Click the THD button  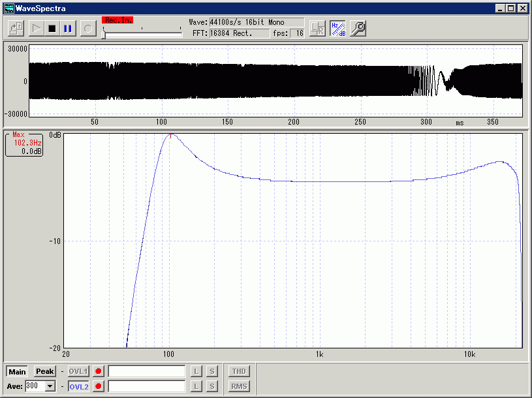click(239, 371)
